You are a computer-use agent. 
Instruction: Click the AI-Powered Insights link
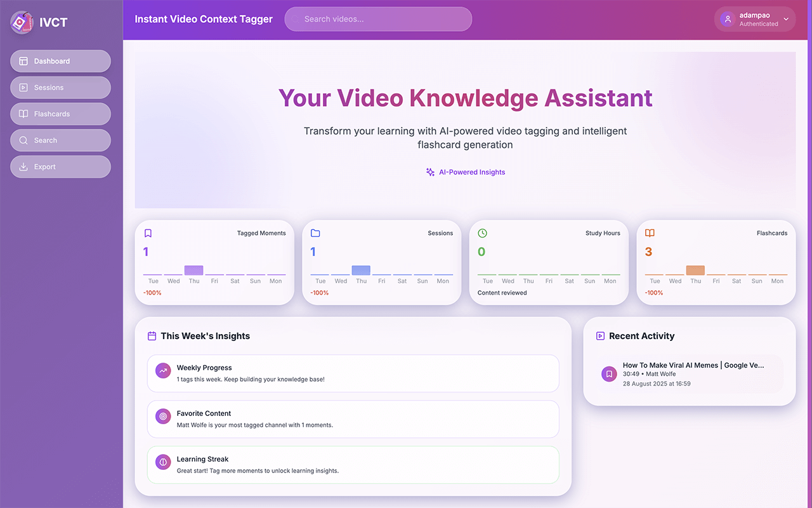466,172
